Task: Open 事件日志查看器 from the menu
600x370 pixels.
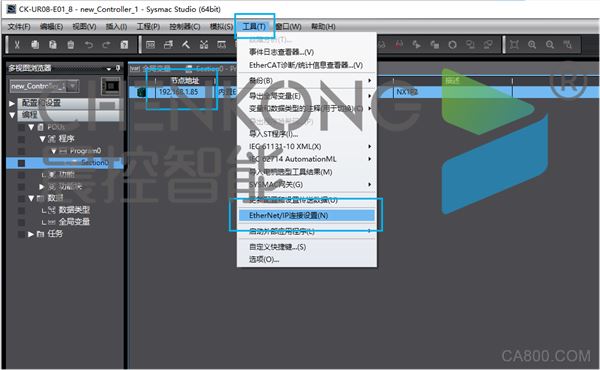Action: 281,52
